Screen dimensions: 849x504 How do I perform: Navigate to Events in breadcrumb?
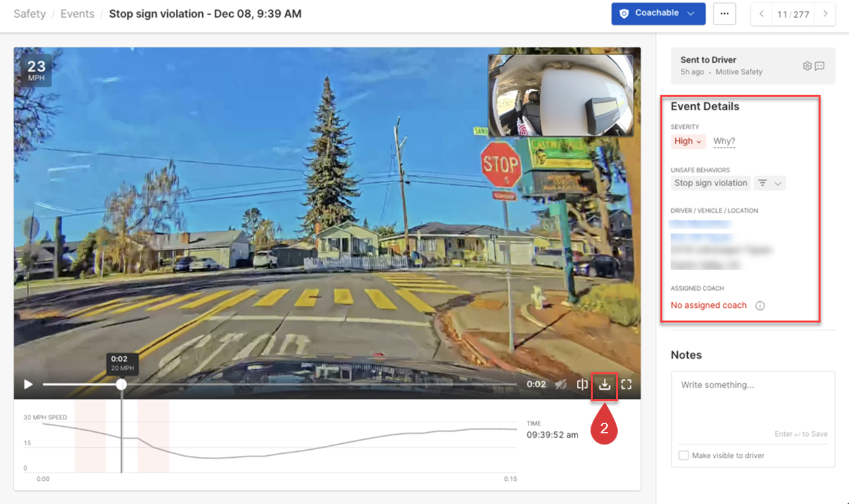[77, 14]
